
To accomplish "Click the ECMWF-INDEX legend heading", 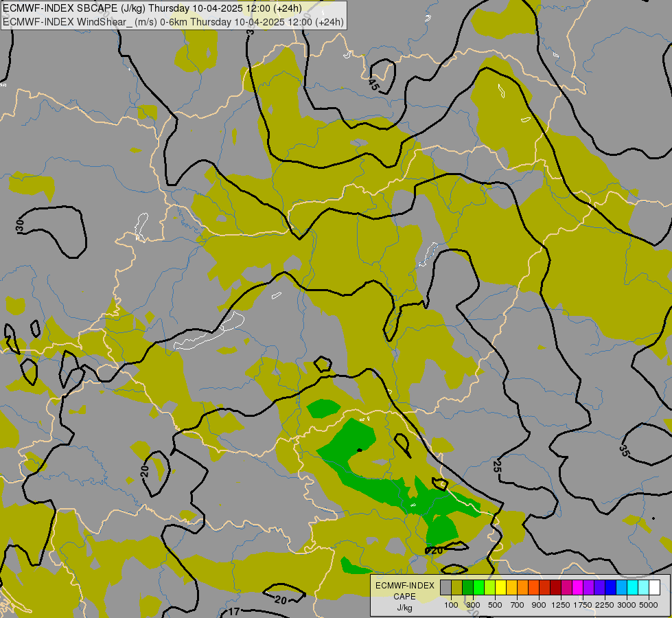I will (x=405, y=586).
